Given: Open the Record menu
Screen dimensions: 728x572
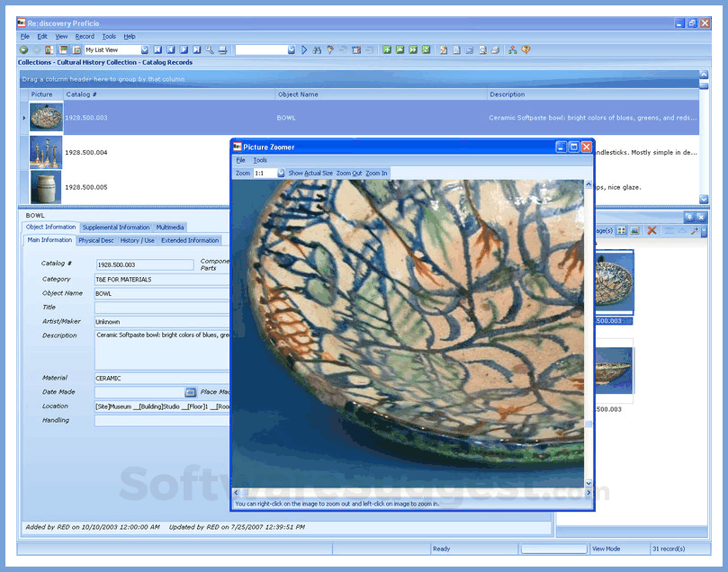Looking at the screenshot, I should tap(85, 36).
